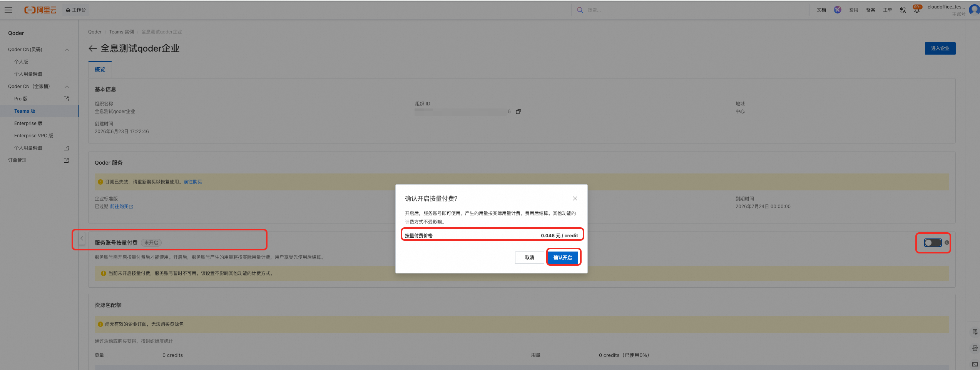Select the 概览 overview tab

(100, 70)
